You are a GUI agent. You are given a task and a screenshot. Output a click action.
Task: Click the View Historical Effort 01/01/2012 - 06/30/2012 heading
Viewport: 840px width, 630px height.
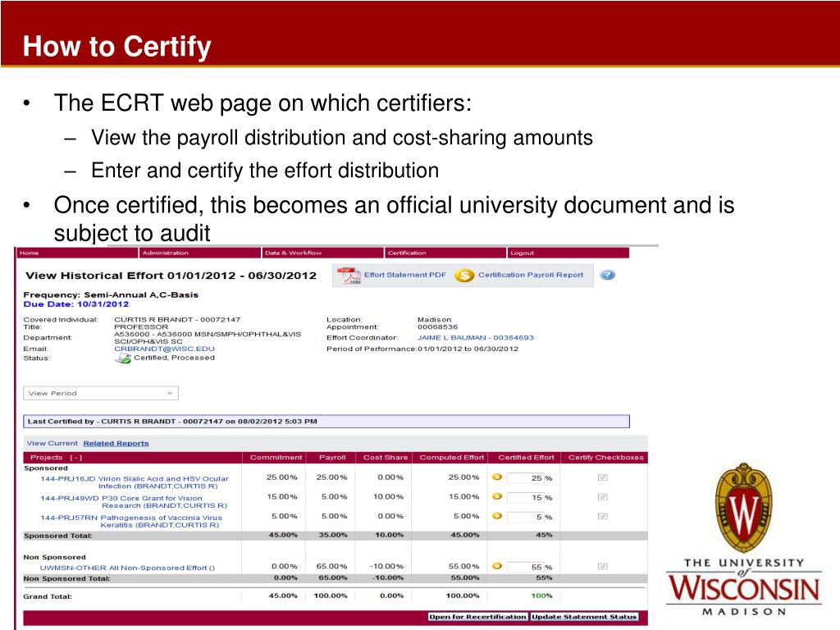[x=171, y=276]
